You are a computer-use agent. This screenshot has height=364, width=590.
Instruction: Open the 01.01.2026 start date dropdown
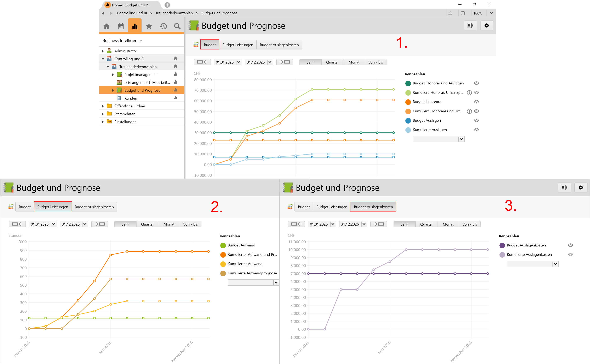click(239, 62)
